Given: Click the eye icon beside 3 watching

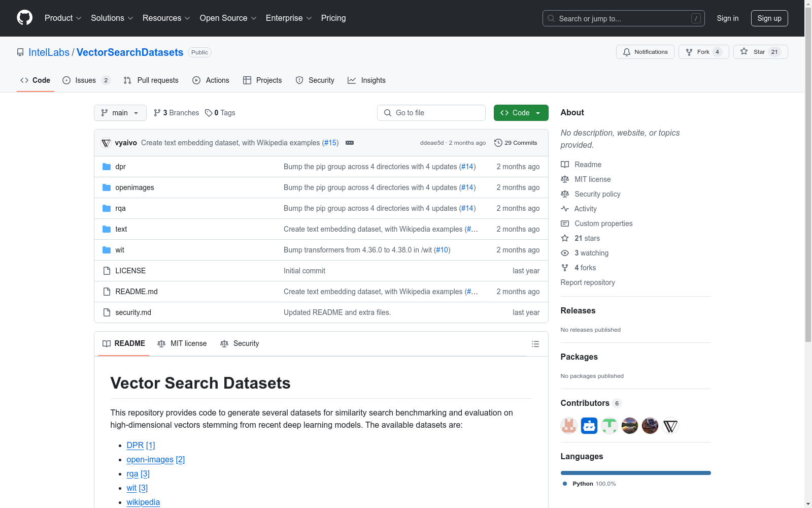Looking at the screenshot, I should pyautogui.click(x=565, y=253).
